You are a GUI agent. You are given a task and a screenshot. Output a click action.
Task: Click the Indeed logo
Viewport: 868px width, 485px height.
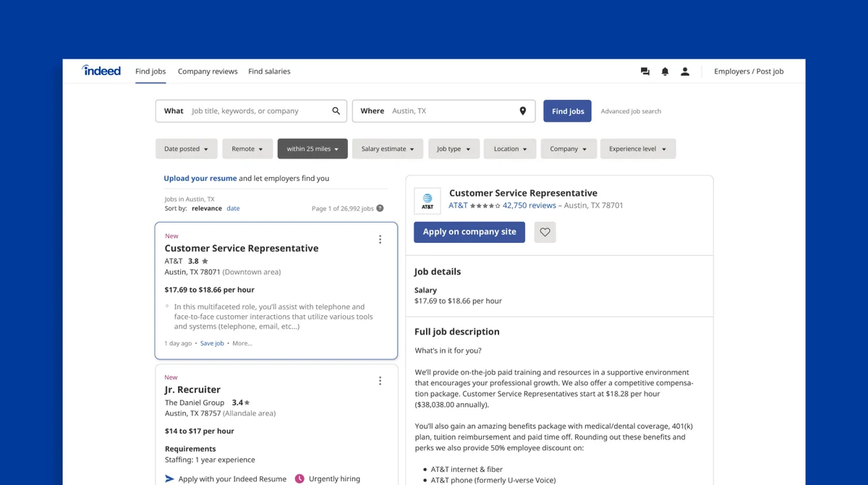(101, 70)
